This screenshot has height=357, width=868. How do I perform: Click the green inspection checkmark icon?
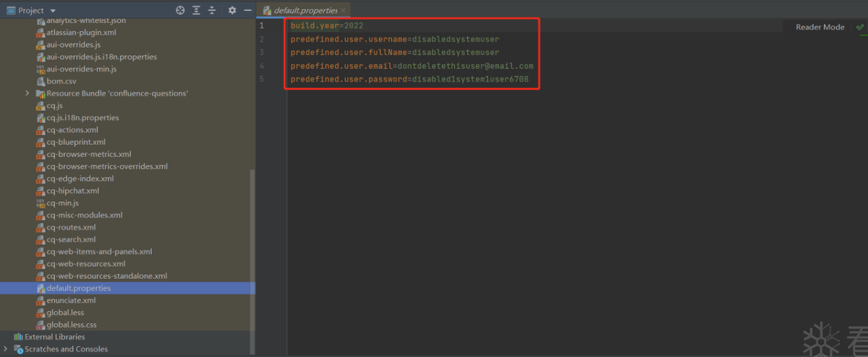(860, 27)
